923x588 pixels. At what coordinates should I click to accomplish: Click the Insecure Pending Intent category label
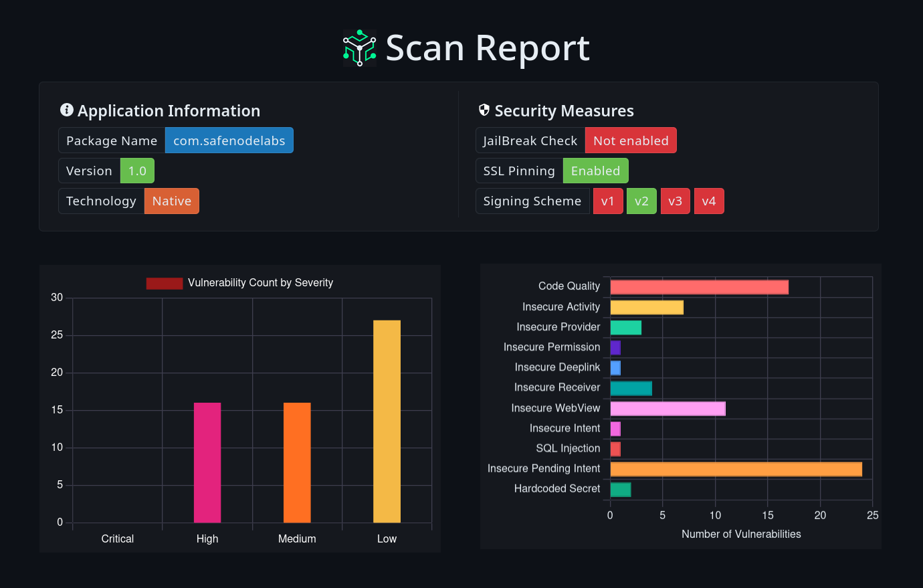click(544, 468)
